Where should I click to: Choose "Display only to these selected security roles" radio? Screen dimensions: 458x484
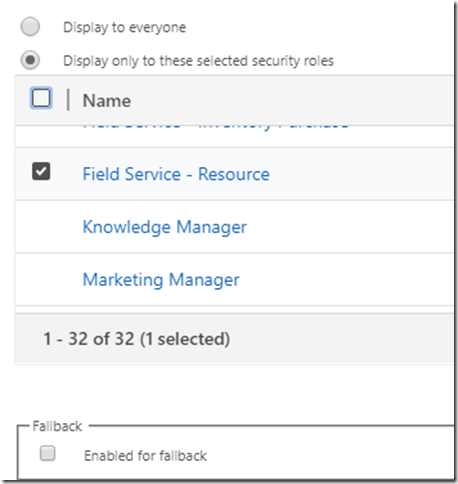click(x=30, y=60)
